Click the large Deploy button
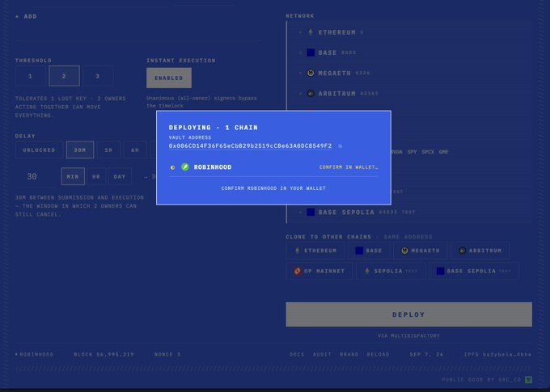The image size is (550, 392). (x=408, y=314)
